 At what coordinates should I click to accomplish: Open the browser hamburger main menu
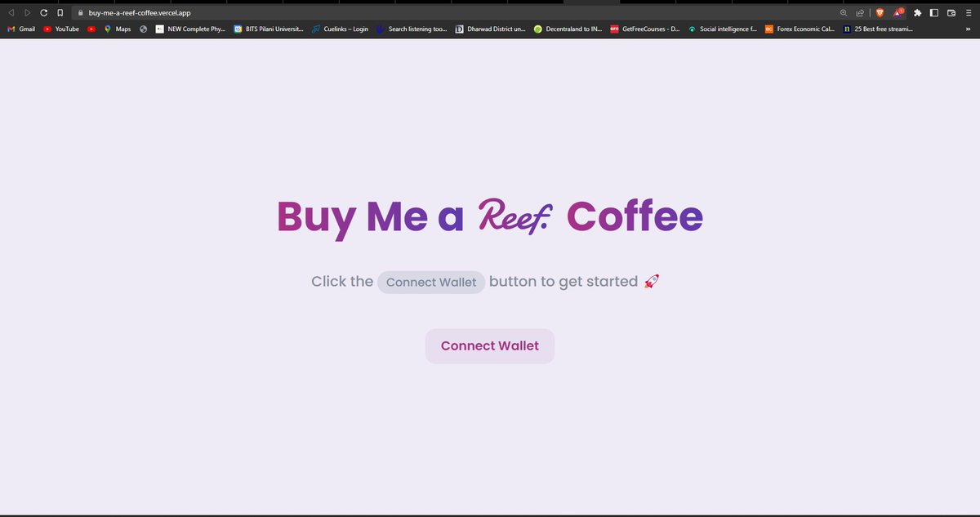tap(969, 13)
